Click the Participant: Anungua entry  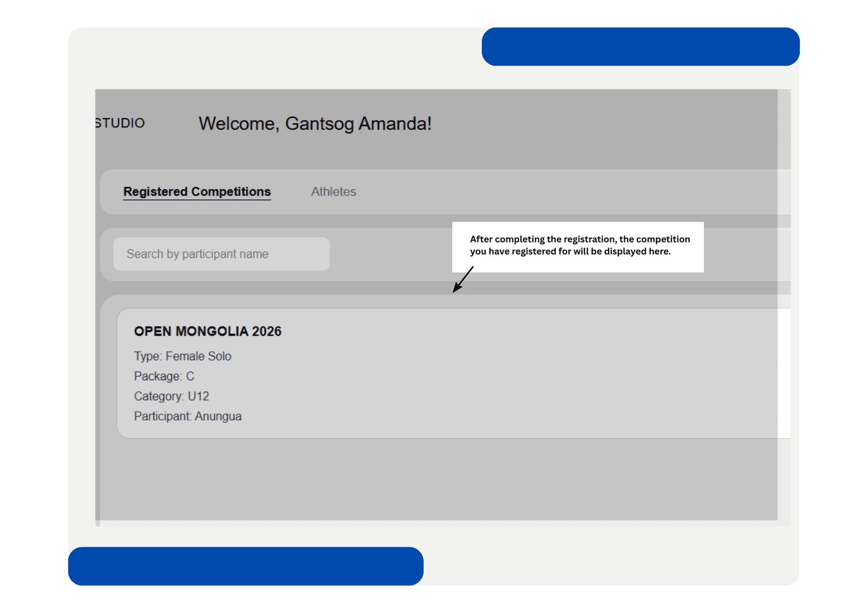click(188, 416)
